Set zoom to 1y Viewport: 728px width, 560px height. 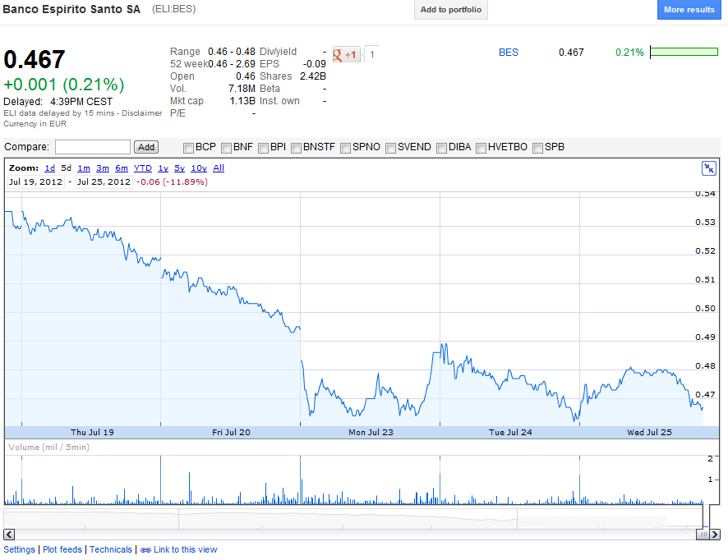163,168
